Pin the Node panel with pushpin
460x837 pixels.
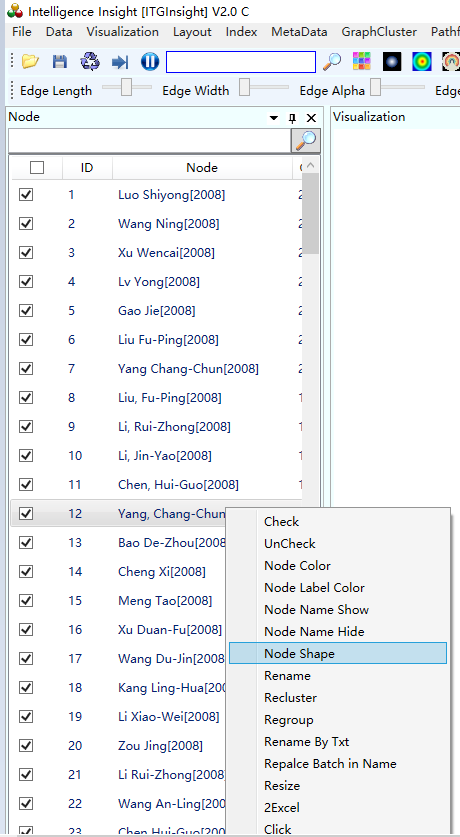pyautogui.click(x=292, y=118)
